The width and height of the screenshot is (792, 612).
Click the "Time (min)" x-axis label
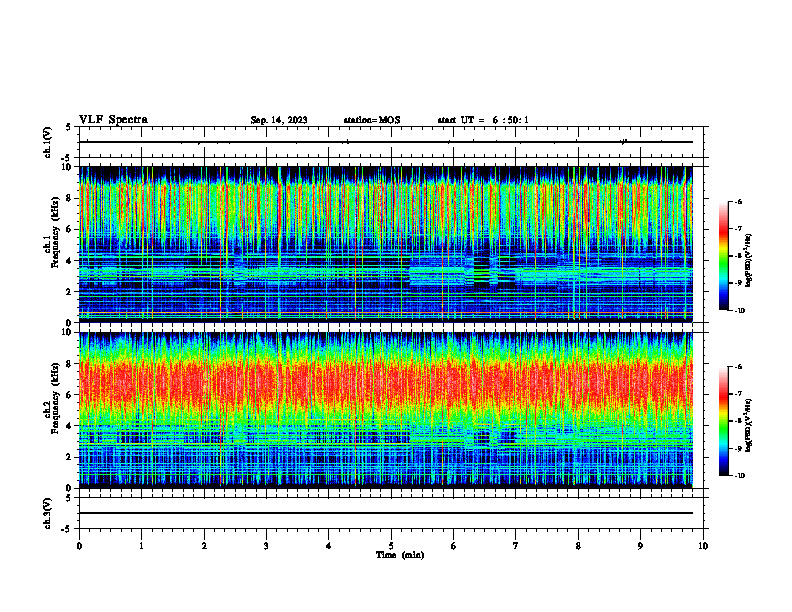click(400, 555)
